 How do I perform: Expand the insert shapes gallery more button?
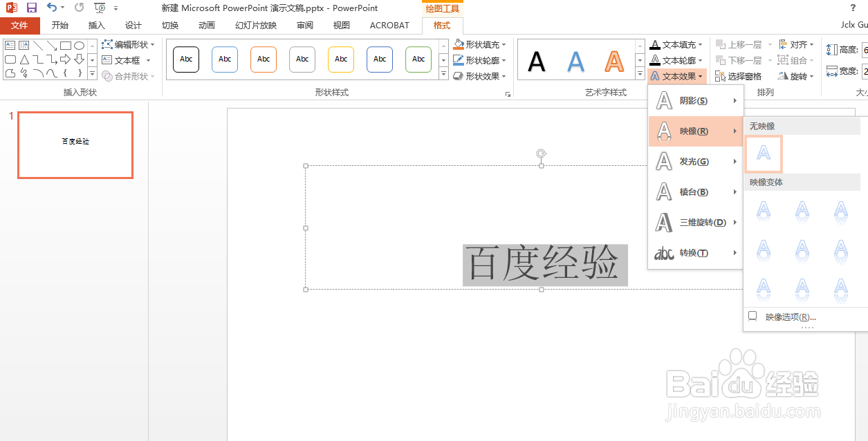[x=92, y=74]
